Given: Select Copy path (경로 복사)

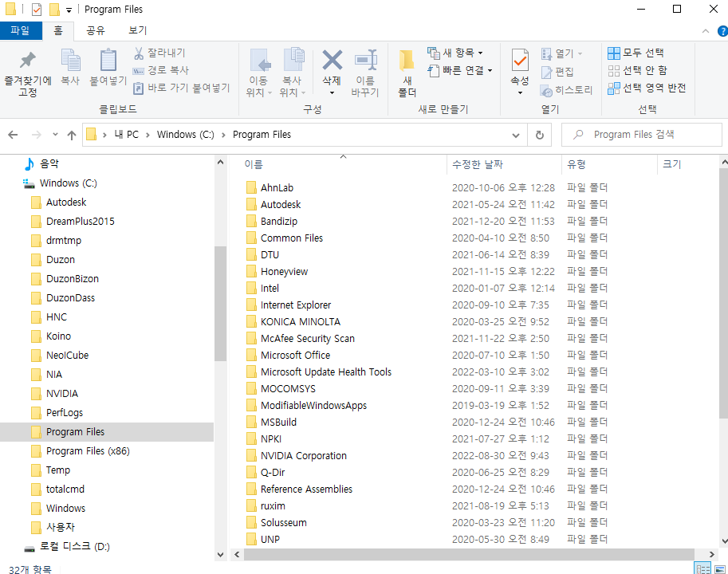Looking at the screenshot, I should 160,70.
